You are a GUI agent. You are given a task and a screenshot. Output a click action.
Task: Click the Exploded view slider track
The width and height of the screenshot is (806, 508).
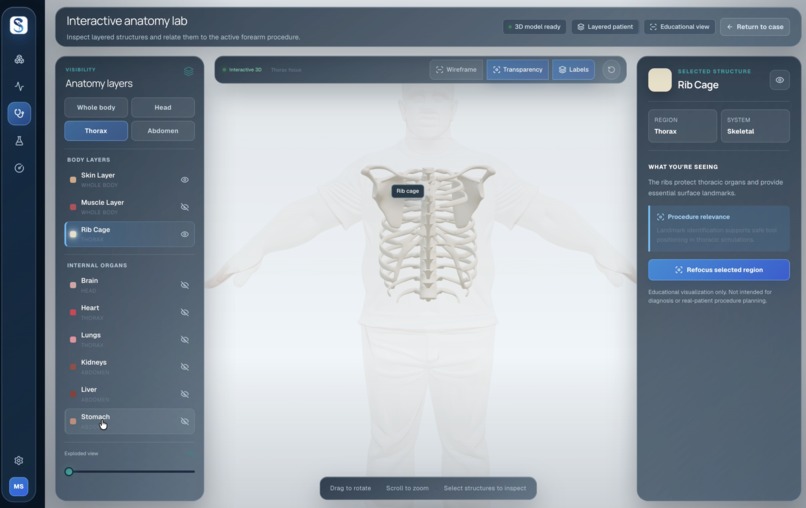pyautogui.click(x=130, y=471)
